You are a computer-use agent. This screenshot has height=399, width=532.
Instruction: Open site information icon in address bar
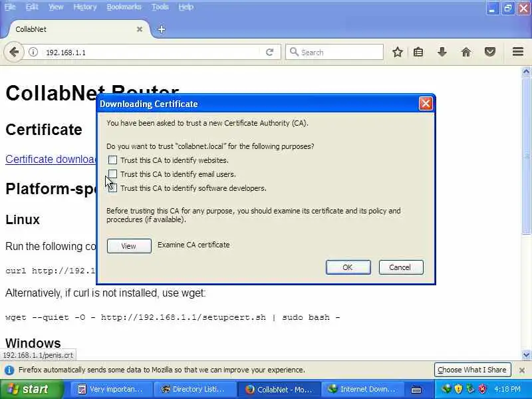(x=33, y=53)
